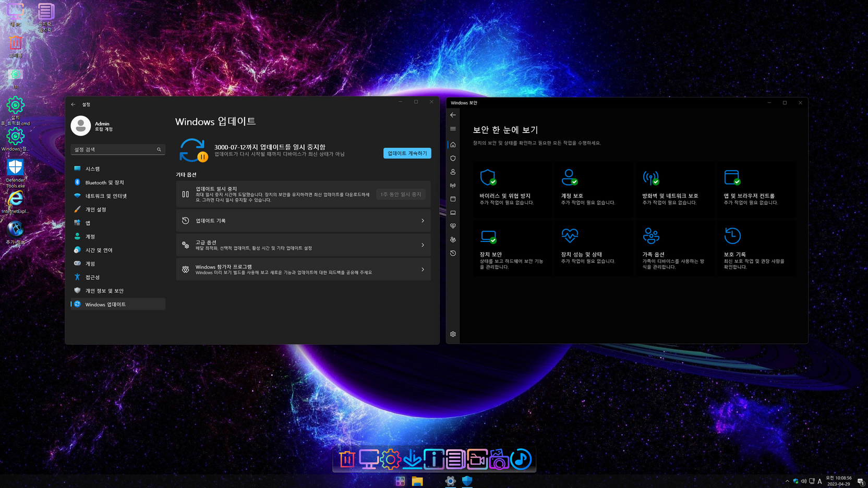Click the clock and date in taskbar
Image resolution: width=868 pixels, height=488 pixels.
(x=838, y=481)
